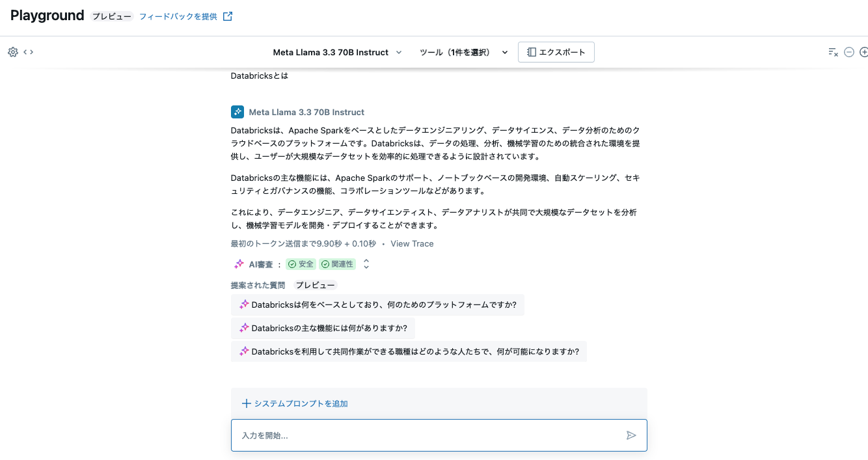Image resolution: width=868 pixels, height=460 pixels.
Task: Click the システムプロンプトを追加 option
Action: pos(294,403)
